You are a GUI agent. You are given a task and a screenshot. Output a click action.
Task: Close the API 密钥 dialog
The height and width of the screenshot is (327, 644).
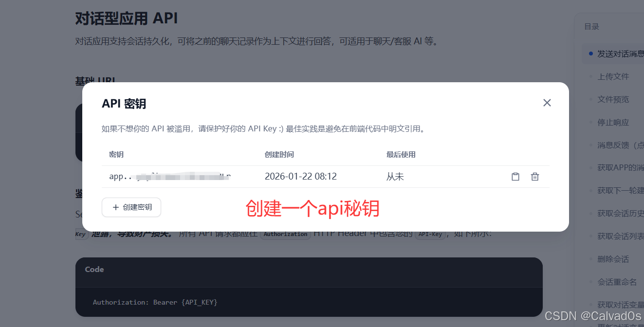[x=547, y=103]
